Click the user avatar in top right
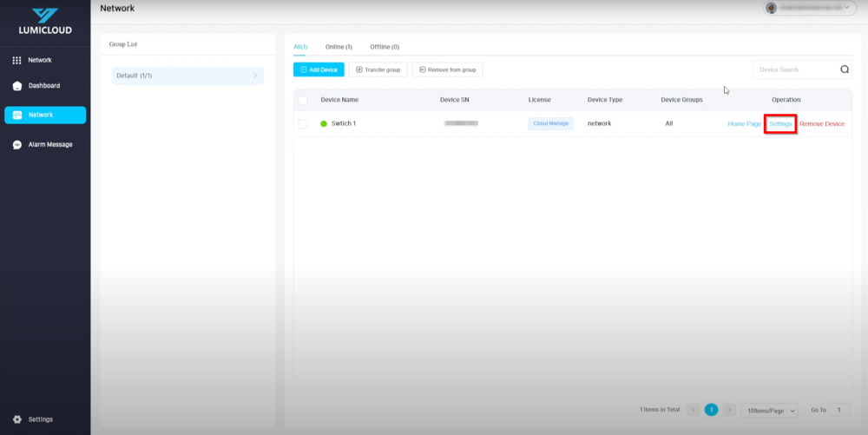 coord(771,8)
